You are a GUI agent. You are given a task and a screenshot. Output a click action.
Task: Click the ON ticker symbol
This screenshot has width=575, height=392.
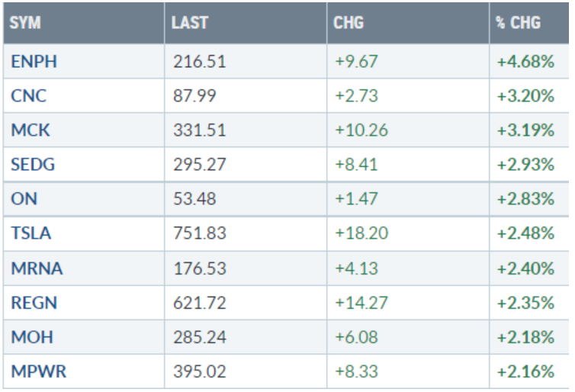click(x=23, y=199)
